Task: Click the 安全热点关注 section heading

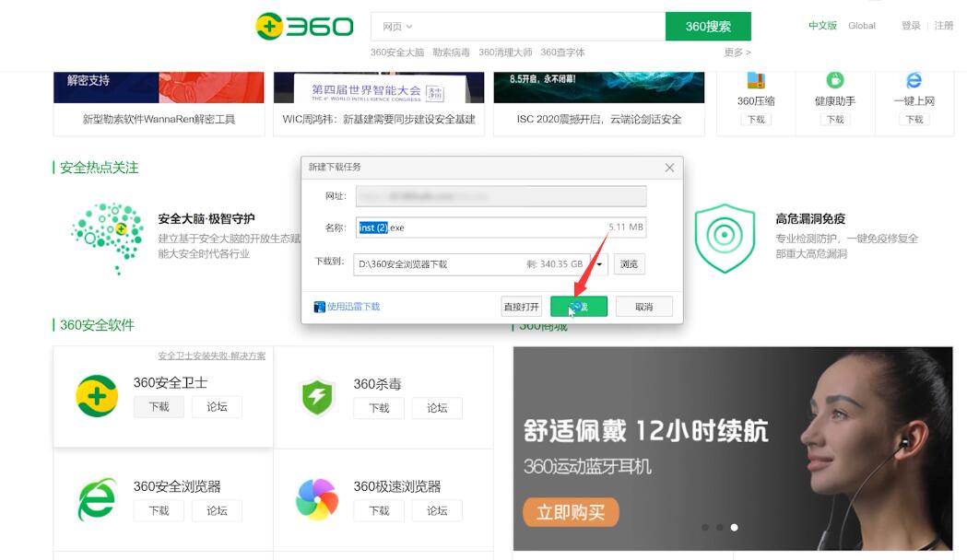Action: (99, 168)
